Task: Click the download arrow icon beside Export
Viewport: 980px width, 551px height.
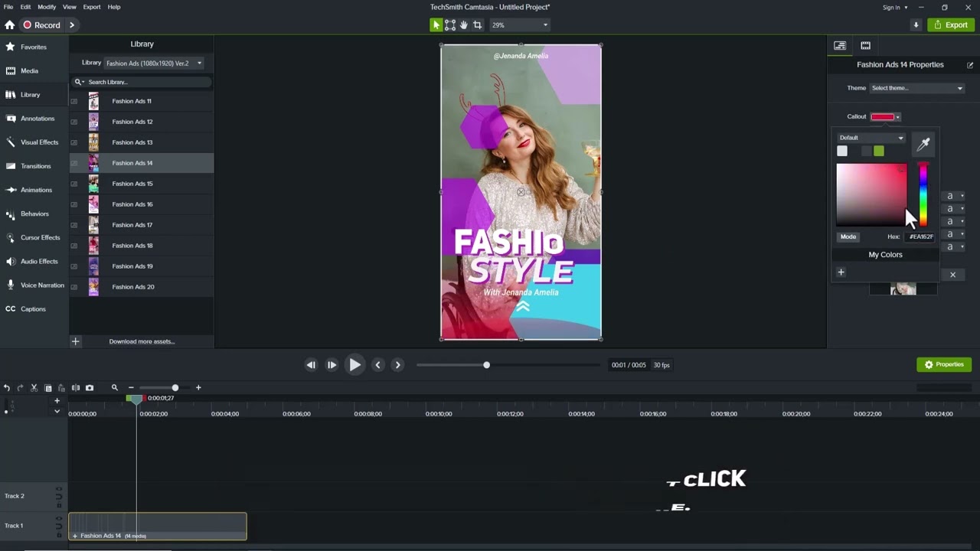Action: click(916, 25)
